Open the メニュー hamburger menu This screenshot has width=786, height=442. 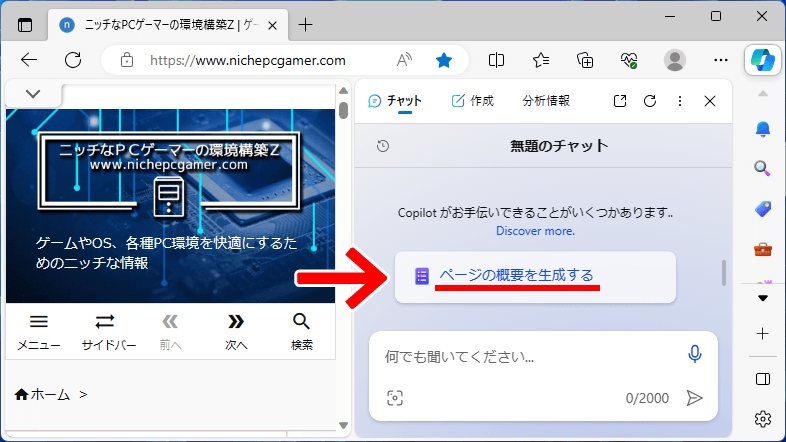(x=39, y=332)
